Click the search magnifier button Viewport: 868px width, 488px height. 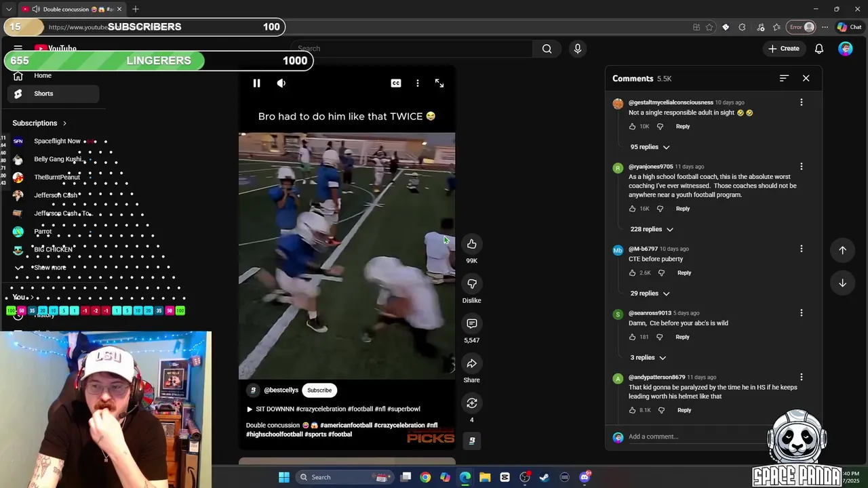tap(547, 49)
